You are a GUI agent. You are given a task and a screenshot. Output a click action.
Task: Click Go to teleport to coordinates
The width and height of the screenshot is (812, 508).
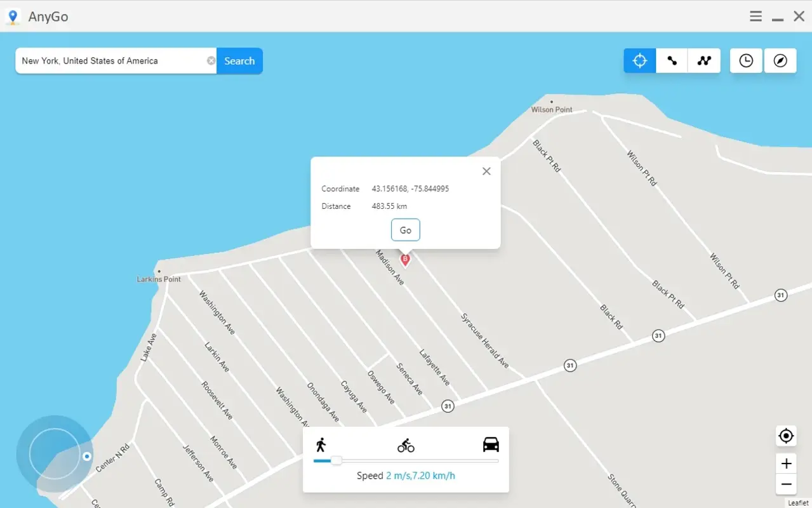click(405, 229)
